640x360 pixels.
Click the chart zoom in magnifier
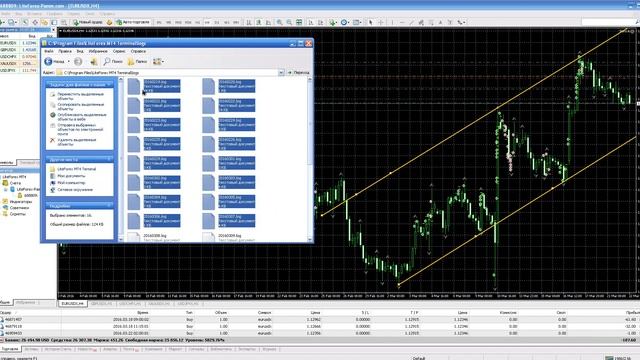point(280,22)
